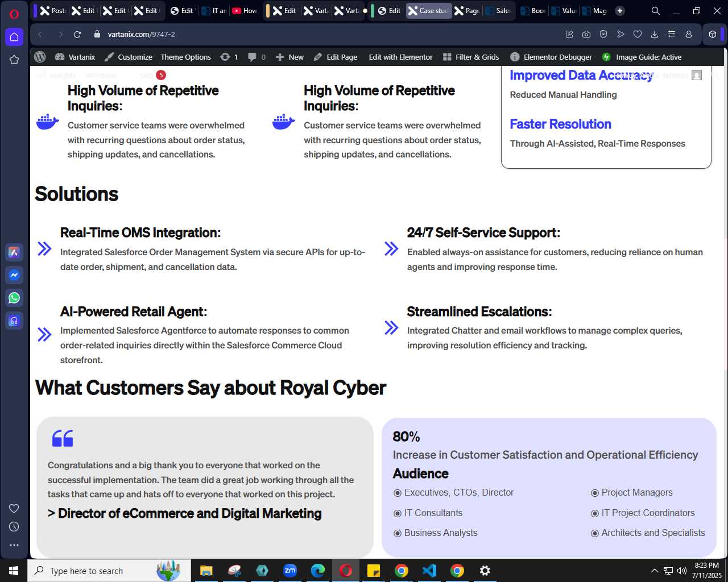Viewport: 728px width, 582px height.
Task: Click 'Executives, CTOs, Director' audience item
Action: point(458,492)
